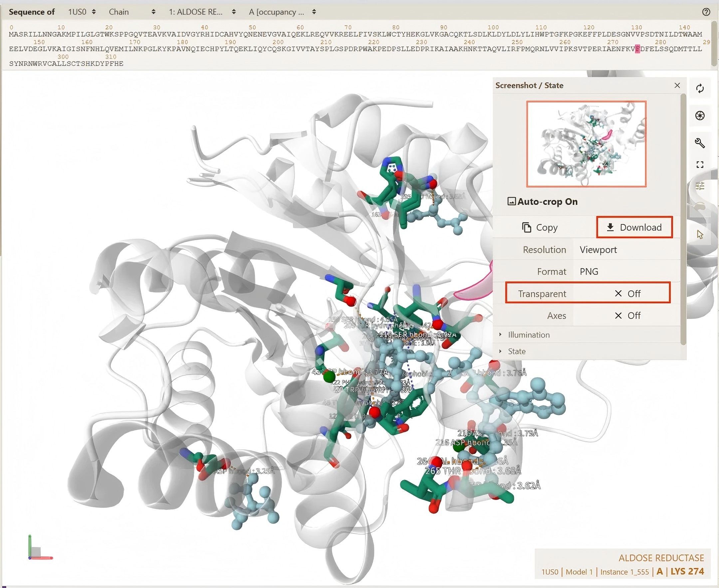
Task: Open the 1: ALDOSE RE... entity dropdown
Action: coord(202,12)
